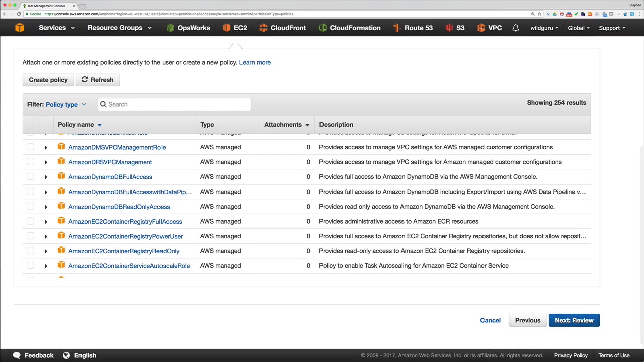Open the Policy type filter dropdown
Viewport: 644px width, 362px height.
coord(66,104)
